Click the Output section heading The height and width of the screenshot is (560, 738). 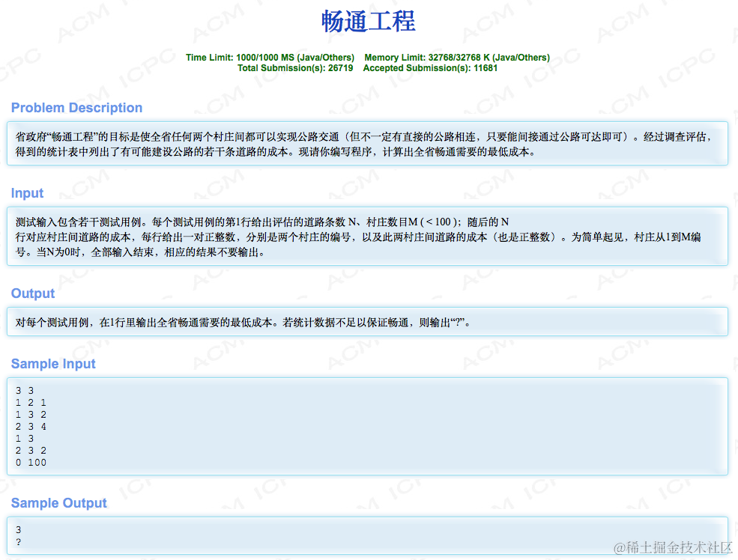pos(33,293)
